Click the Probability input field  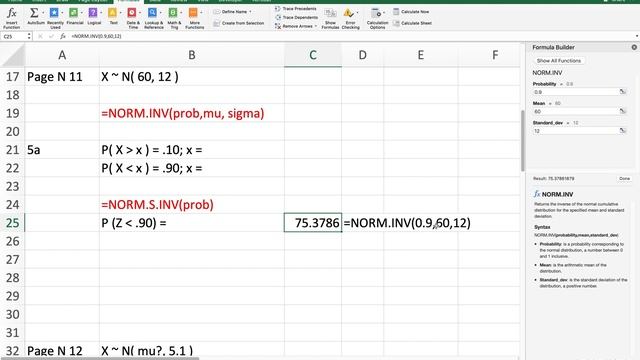576,92
